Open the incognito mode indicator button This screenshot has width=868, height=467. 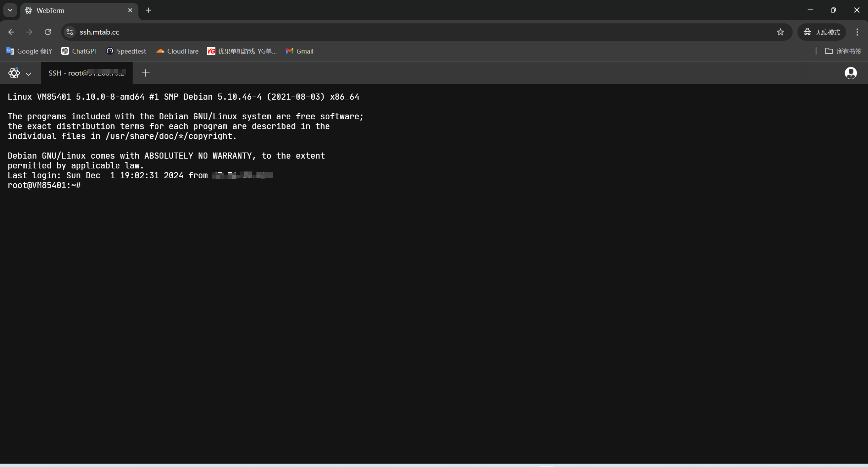point(822,32)
